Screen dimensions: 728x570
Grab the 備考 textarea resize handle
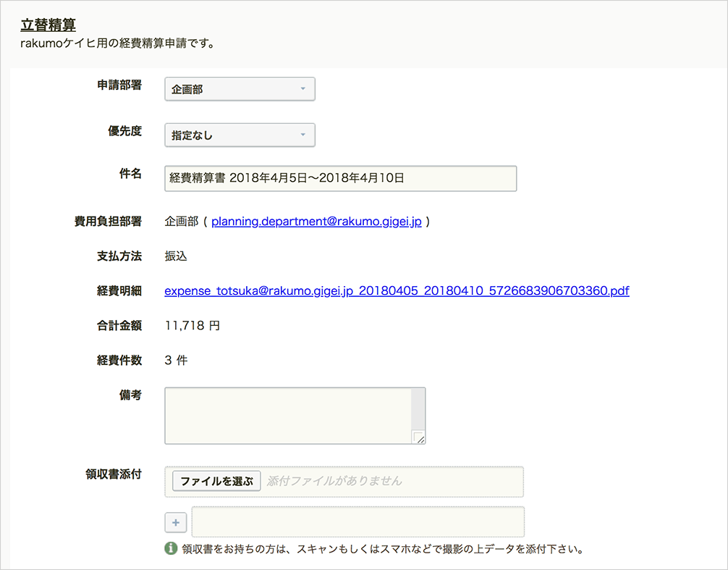(x=418, y=437)
